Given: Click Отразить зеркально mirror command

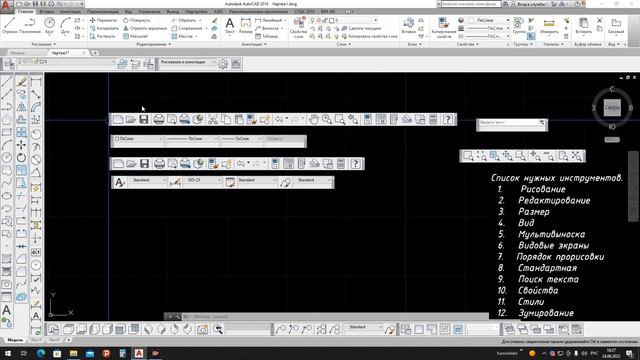Looking at the screenshot, I should coord(145,28).
